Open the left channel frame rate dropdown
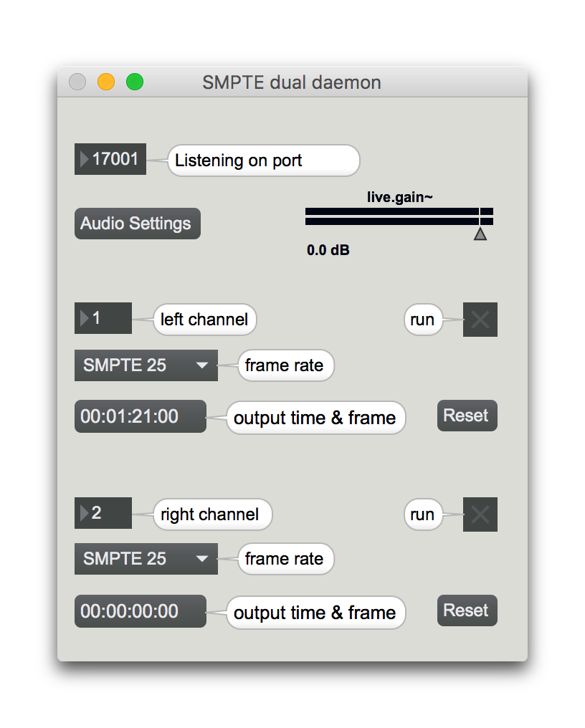 point(146,365)
